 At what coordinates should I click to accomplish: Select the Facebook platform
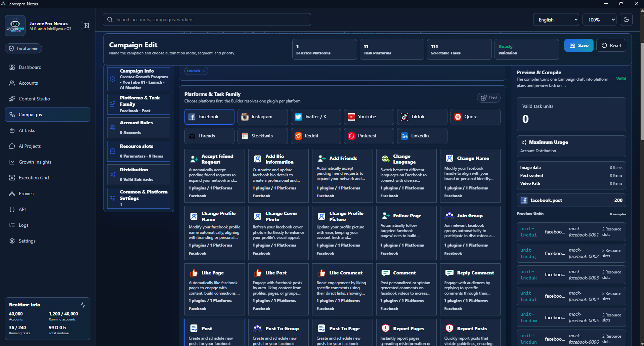pyautogui.click(x=209, y=117)
